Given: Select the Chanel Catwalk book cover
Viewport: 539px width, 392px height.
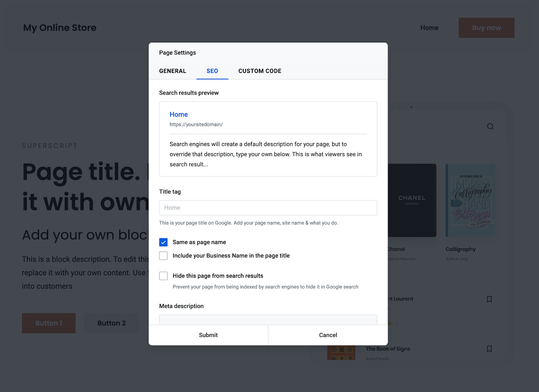Looking at the screenshot, I should coord(412,200).
